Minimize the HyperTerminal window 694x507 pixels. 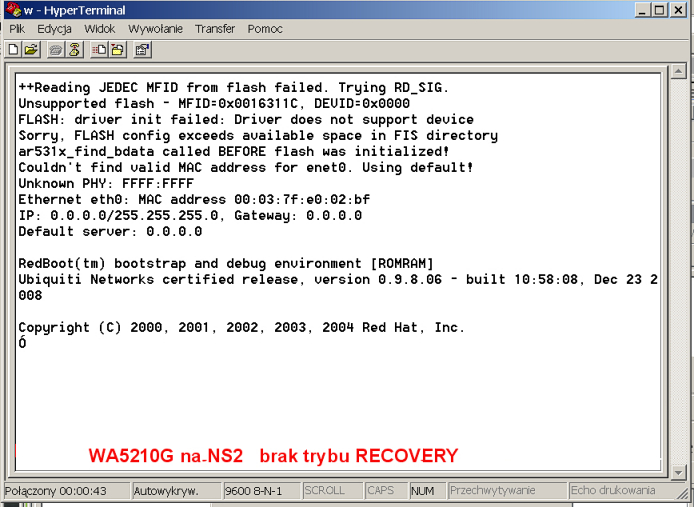(x=642, y=10)
